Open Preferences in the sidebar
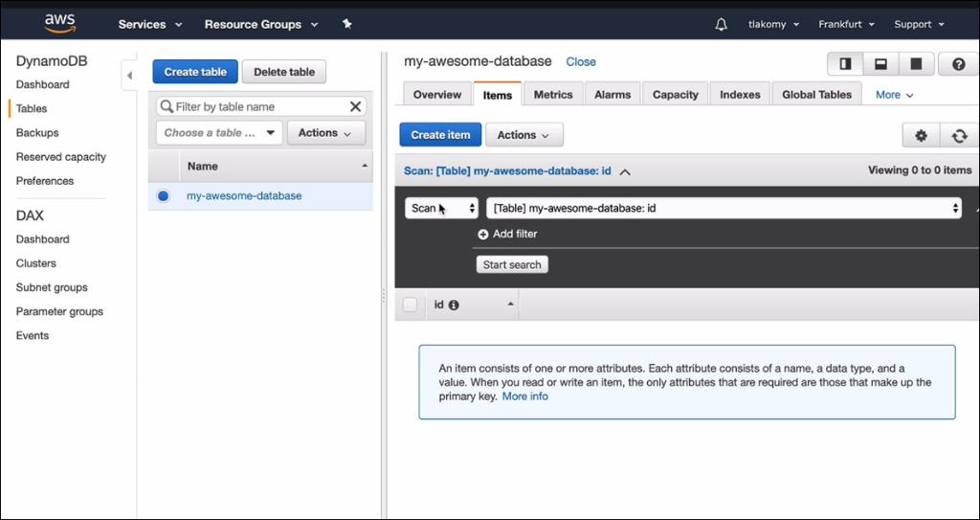 click(x=44, y=181)
